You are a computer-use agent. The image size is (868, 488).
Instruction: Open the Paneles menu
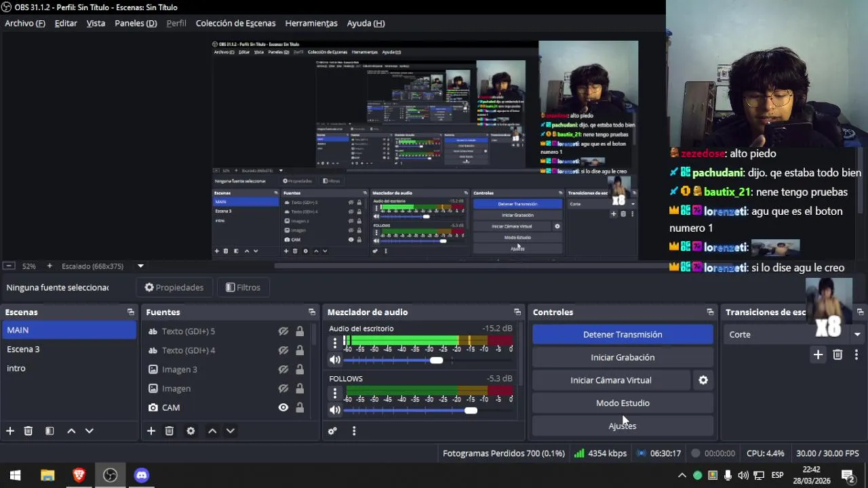click(x=136, y=23)
